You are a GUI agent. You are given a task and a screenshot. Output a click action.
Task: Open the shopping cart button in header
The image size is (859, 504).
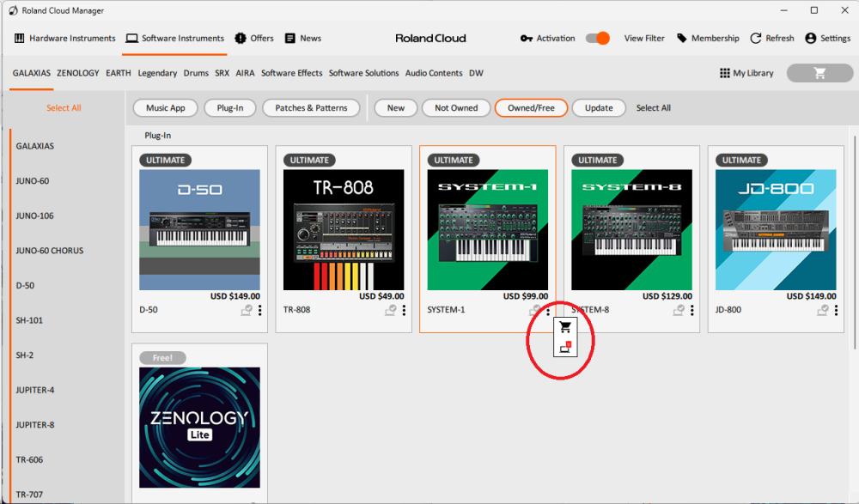tap(819, 73)
